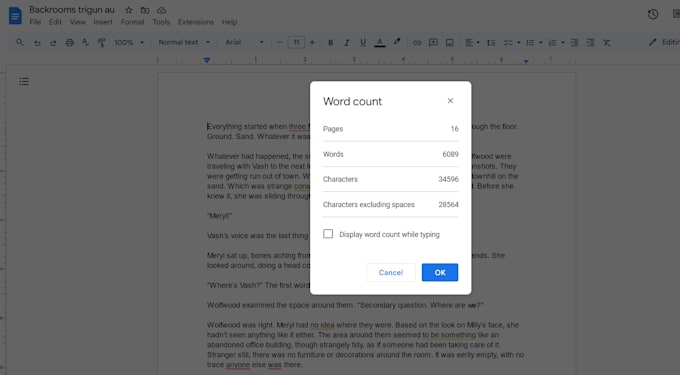Expand the checklist options arrow
Screen dimensions: 680x375
(x=518, y=42)
